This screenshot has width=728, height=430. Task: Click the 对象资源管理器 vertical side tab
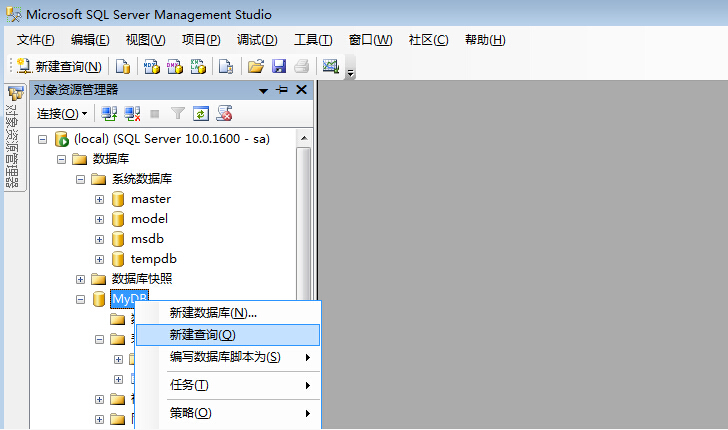pos(15,137)
